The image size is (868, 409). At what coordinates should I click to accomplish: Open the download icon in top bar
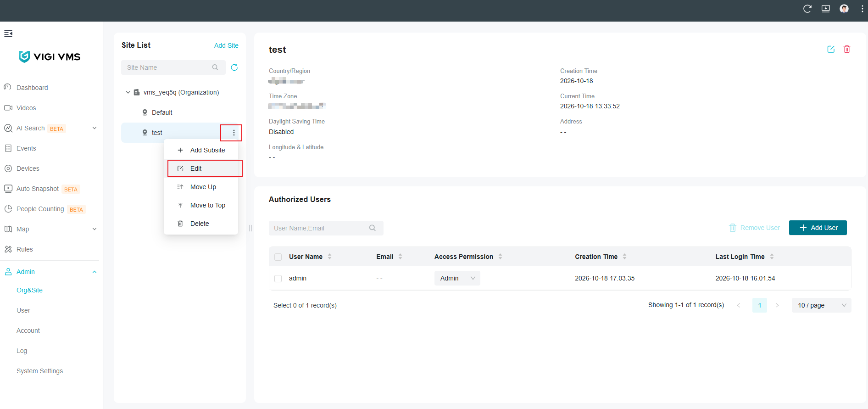coord(826,9)
